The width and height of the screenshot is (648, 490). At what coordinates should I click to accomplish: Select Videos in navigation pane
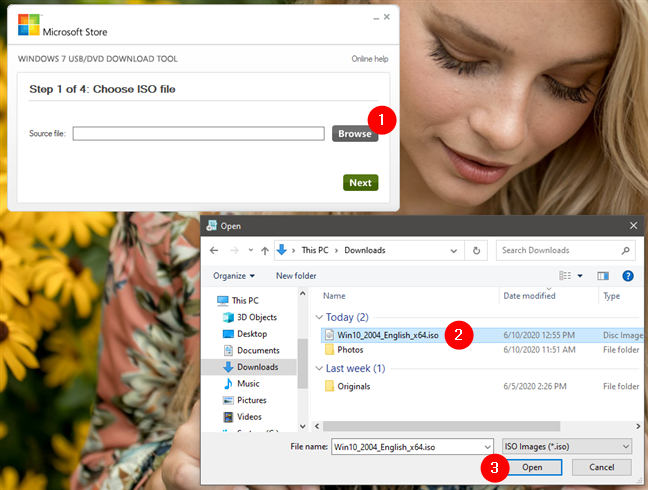click(x=249, y=416)
